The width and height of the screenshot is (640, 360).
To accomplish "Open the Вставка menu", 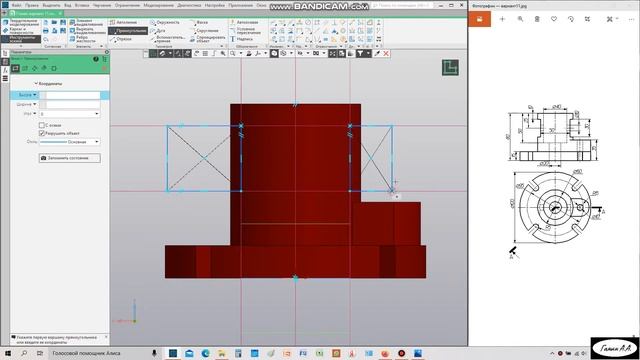I will pos(82,5).
